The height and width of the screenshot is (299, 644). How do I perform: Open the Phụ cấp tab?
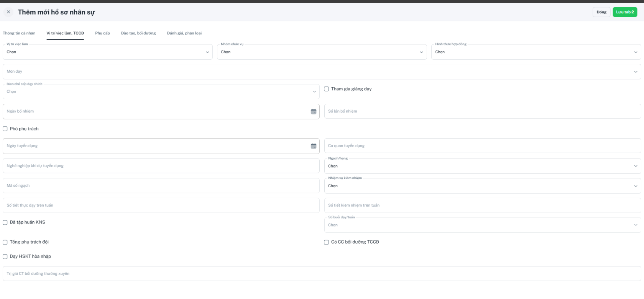pos(102,33)
